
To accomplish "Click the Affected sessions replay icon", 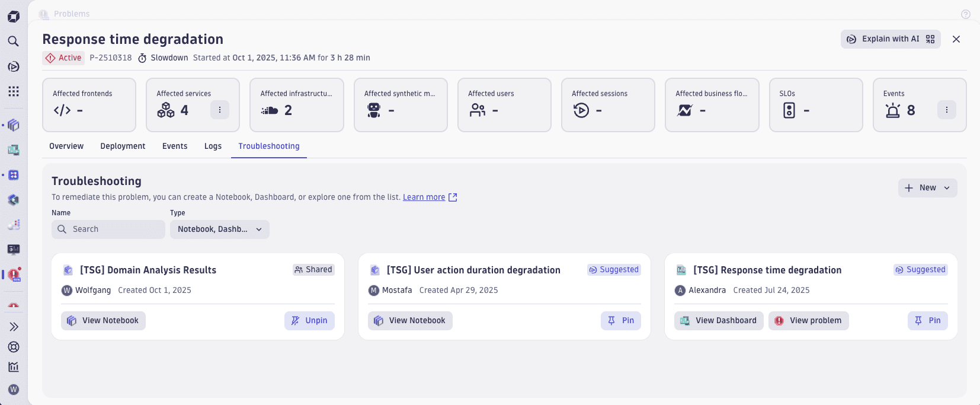I will pos(581,110).
